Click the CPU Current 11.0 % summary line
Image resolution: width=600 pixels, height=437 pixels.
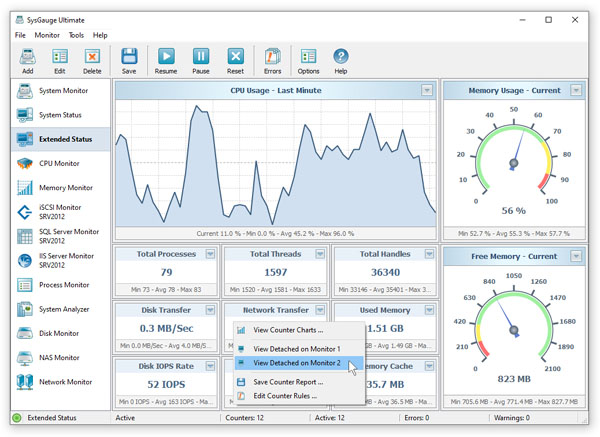(x=275, y=233)
